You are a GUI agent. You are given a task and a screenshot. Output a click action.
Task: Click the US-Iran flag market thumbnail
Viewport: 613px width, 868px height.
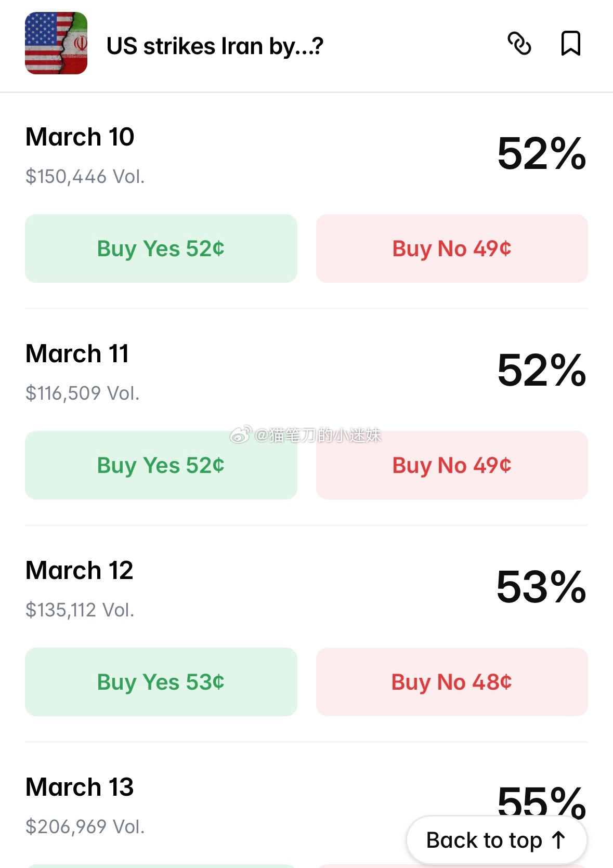[56, 43]
